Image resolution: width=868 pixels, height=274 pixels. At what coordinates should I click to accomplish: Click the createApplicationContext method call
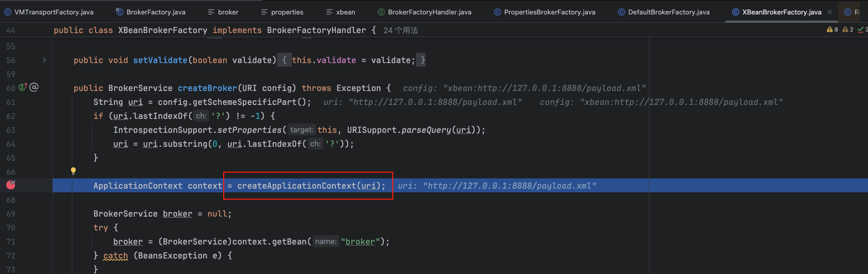pos(297,186)
